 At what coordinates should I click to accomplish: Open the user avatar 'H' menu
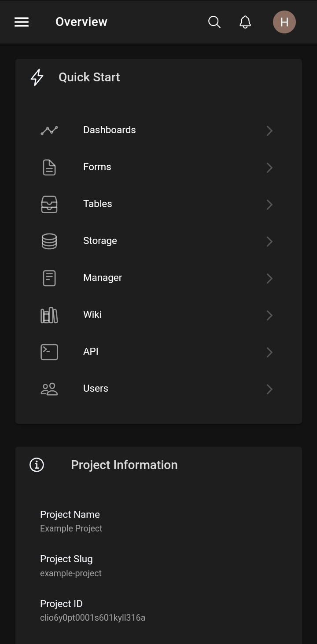tap(284, 22)
